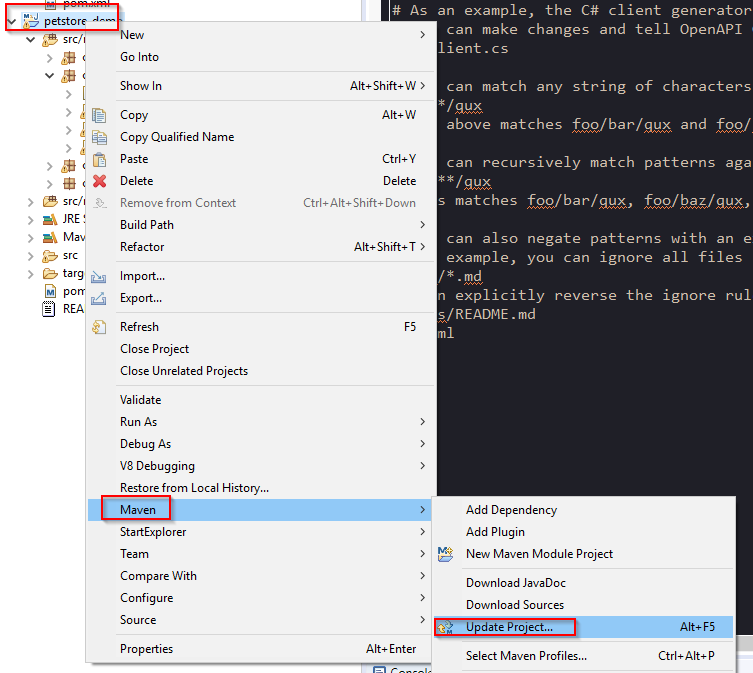Click the src folder icon
753x673 pixels.
coord(50,256)
